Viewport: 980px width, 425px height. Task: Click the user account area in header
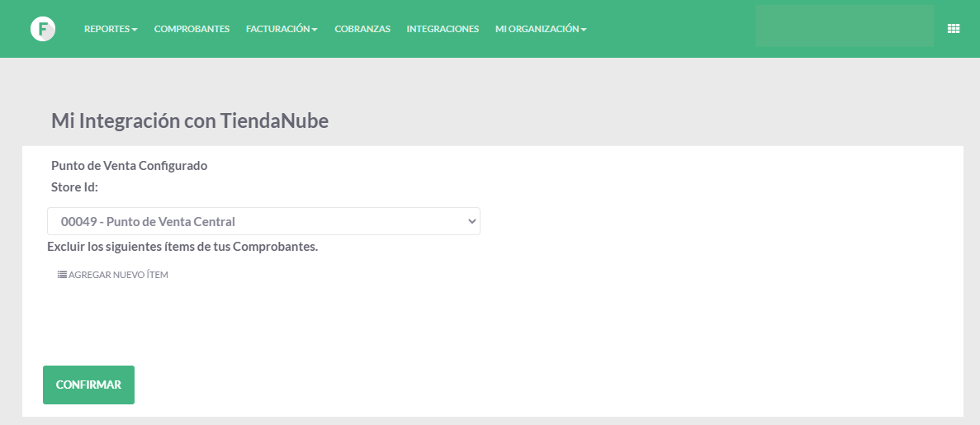coord(845,26)
